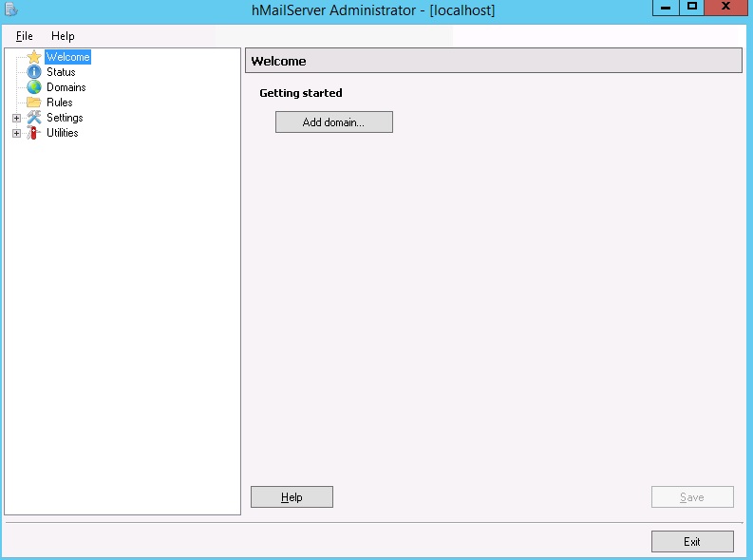753x560 pixels.
Task: Open the Help menu
Action: click(x=63, y=36)
